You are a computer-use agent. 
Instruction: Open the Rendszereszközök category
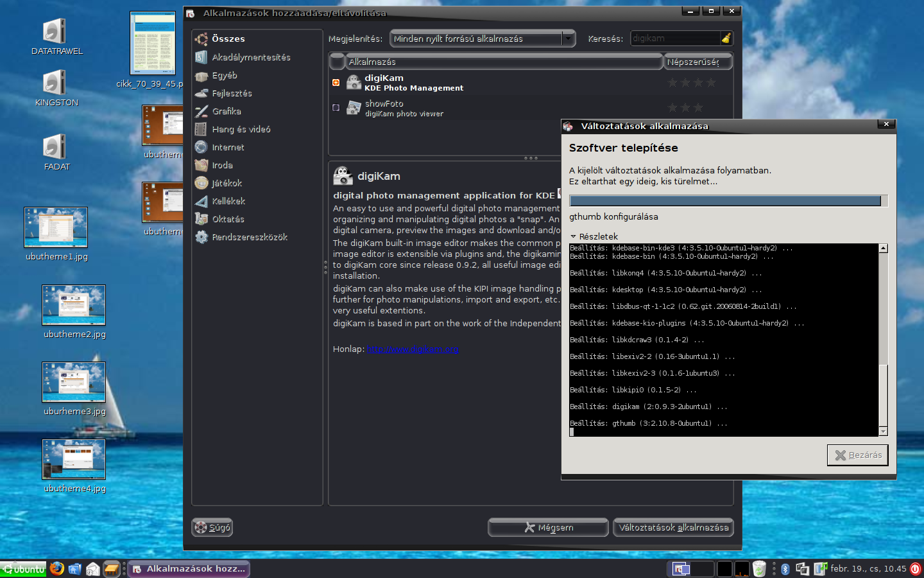coord(257,237)
